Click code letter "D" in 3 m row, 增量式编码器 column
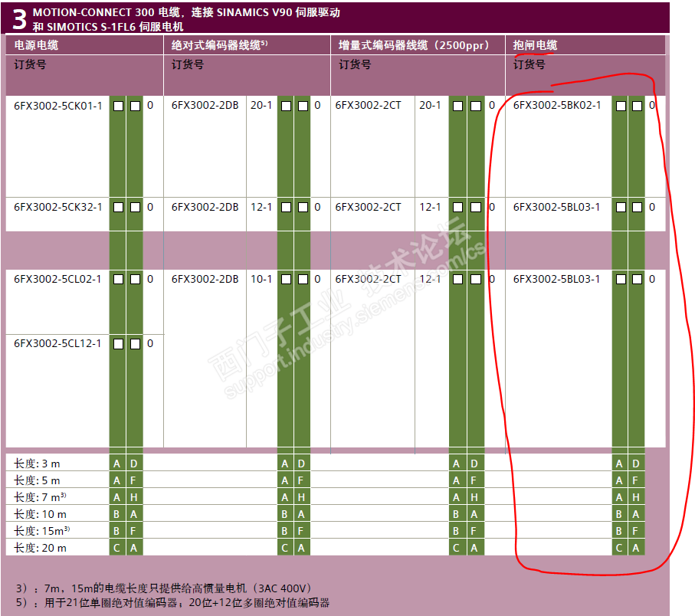 474,464
